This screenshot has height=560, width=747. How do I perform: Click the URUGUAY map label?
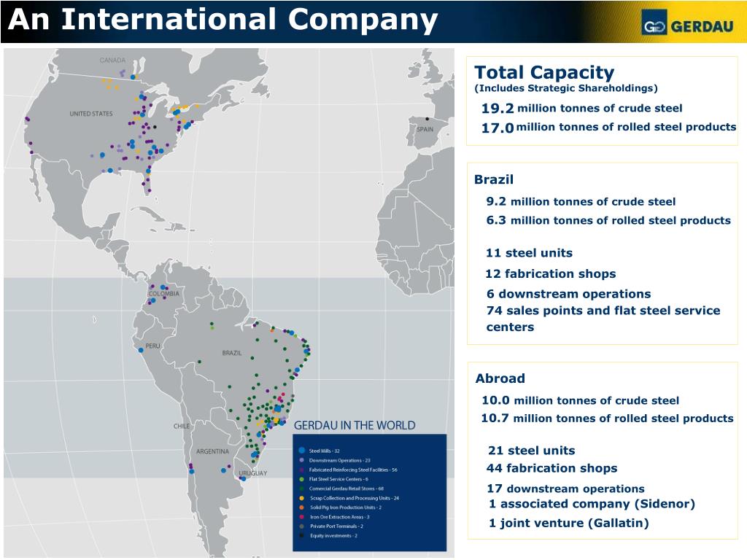point(253,472)
